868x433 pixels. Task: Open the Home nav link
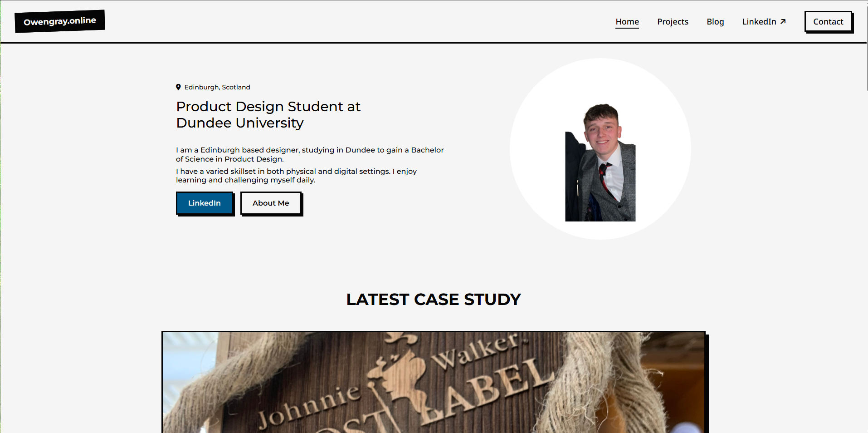click(627, 22)
